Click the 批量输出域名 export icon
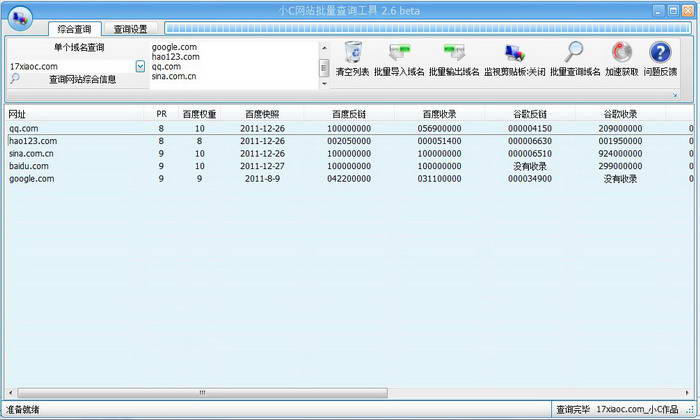This screenshot has width=700, height=420. click(x=454, y=53)
